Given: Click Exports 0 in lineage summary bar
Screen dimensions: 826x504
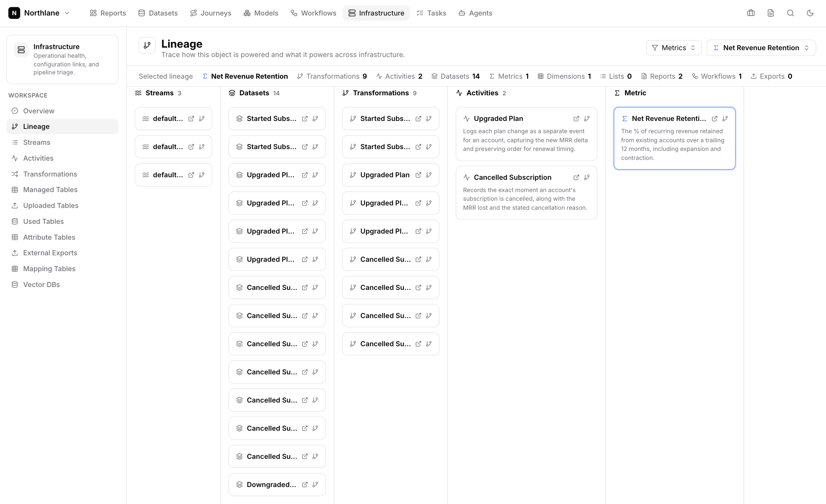Looking at the screenshot, I should coord(771,76).
